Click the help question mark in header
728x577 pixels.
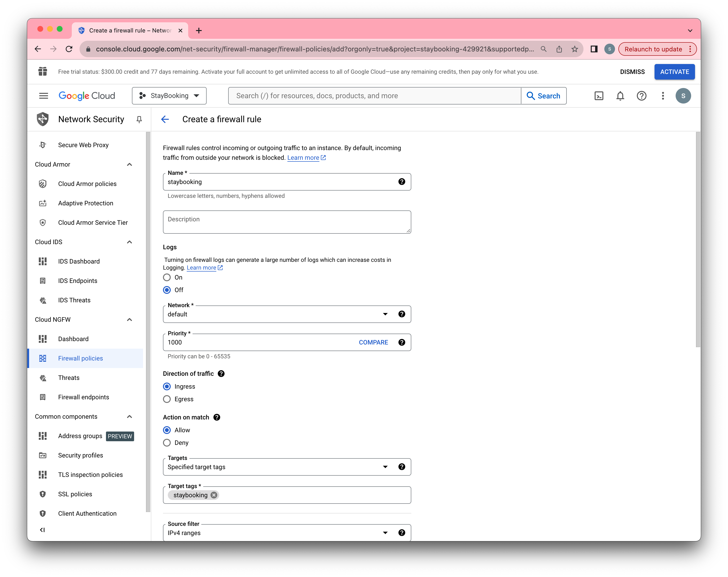click(x=641, y=96)
